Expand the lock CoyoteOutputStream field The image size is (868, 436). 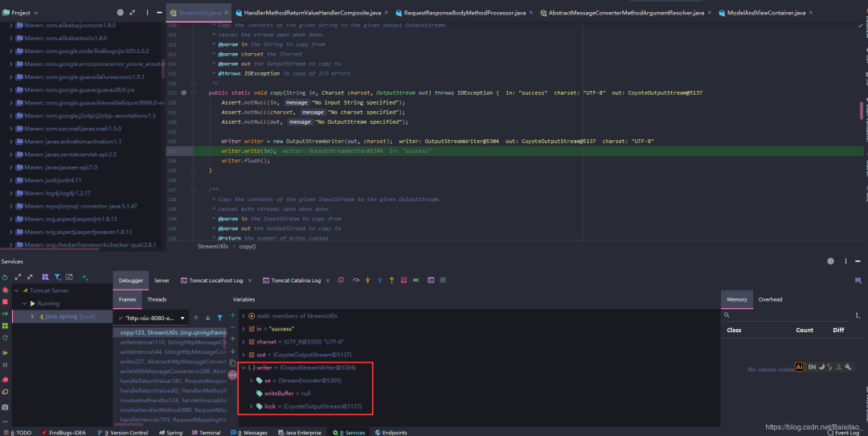tap(251, 406)
